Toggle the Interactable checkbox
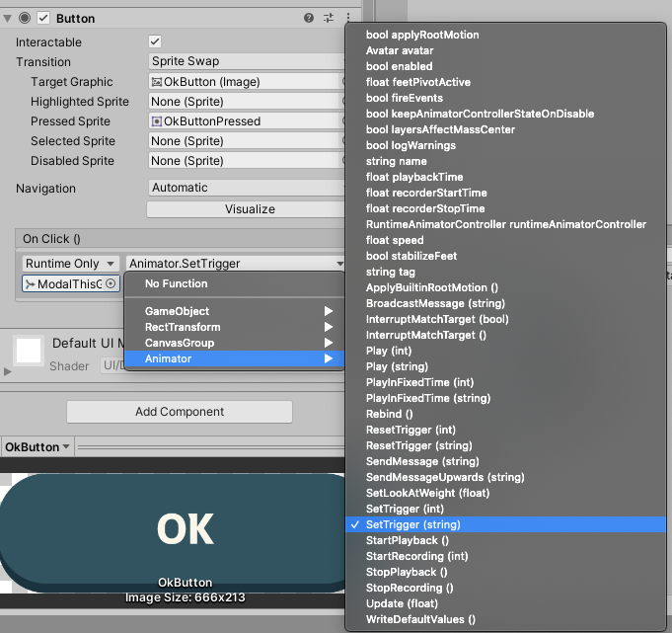Viewport: 672px width, 633px height. tap(155, 41)
